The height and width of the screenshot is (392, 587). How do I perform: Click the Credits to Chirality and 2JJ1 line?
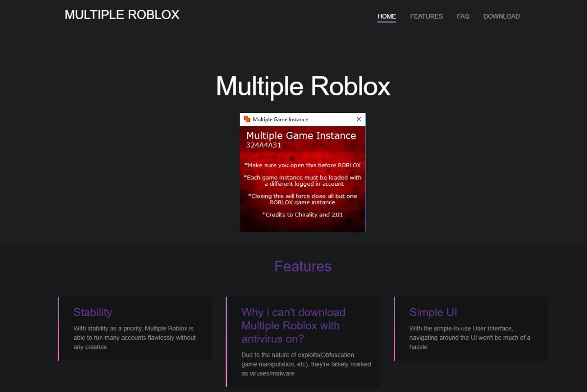point(303,215)
